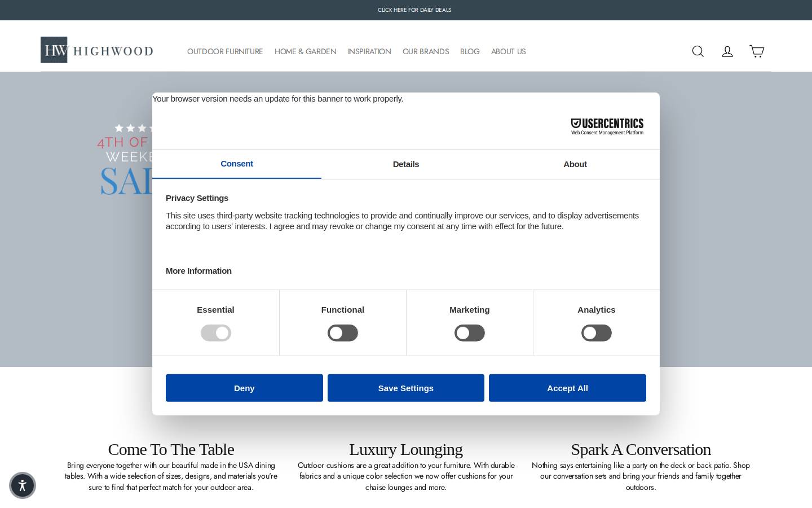Click the Daily Deals banner link
The height and width of the screenshot is (508, 812).
414,10
